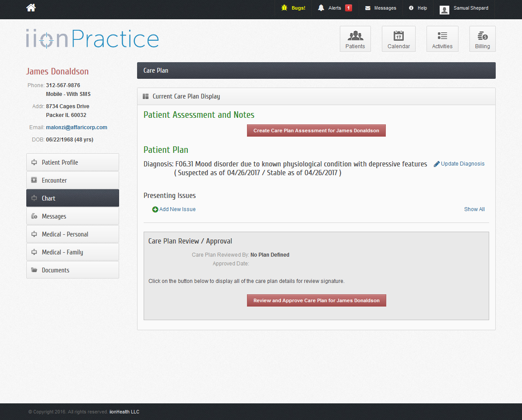Open Medical - Family sidebar item
The width and height of the screenshot is (522, 420).
tap(73, 252)
